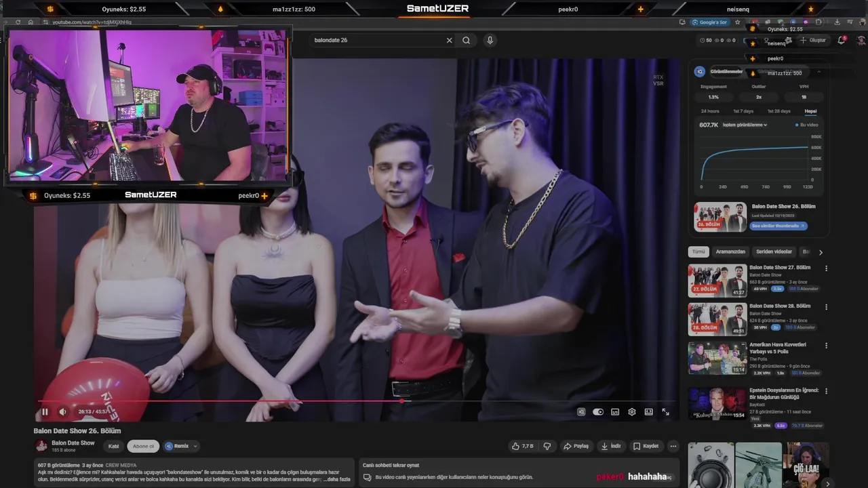
Task: Pause the video with the player pause button
Action: [45, 411]
